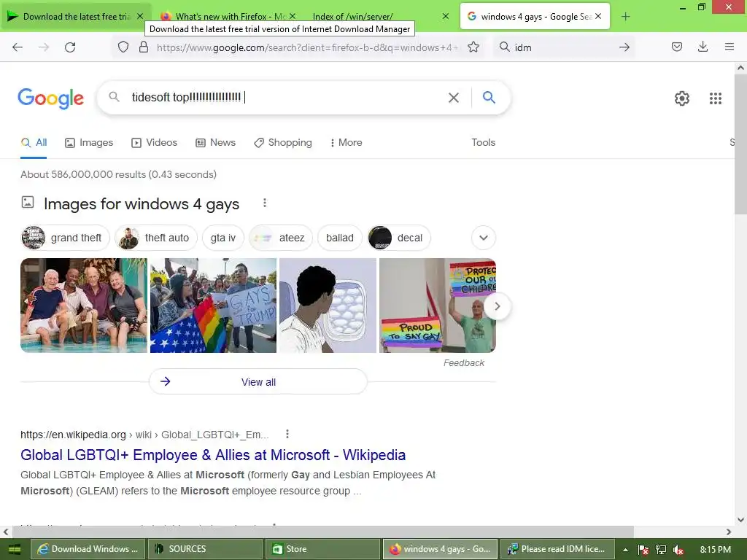Viewport: 747px width, 560px height.
Task: Open options dots beside Wikipedia result URL
Action: (x=287, y=434)
